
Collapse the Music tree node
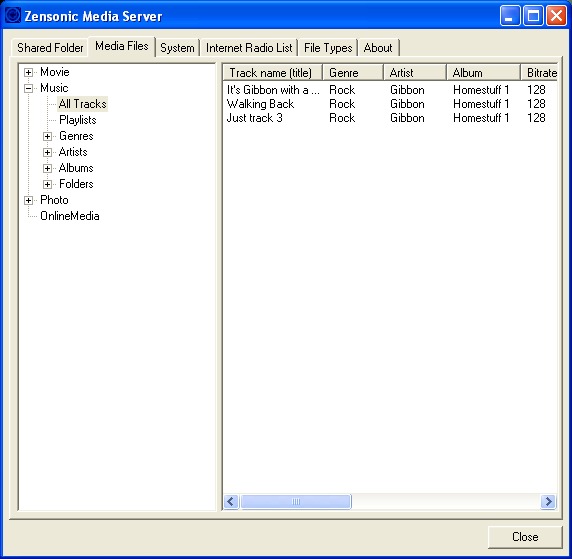28,88
